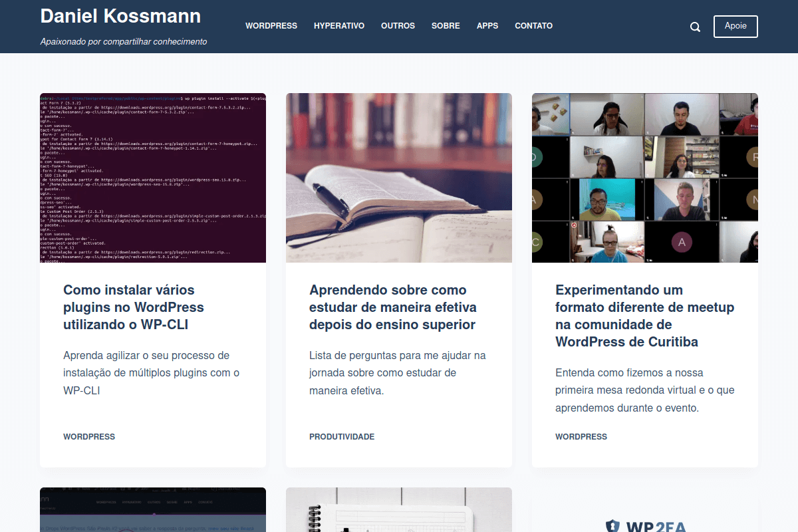Select the OUTROS menu item

click(398, 26)
